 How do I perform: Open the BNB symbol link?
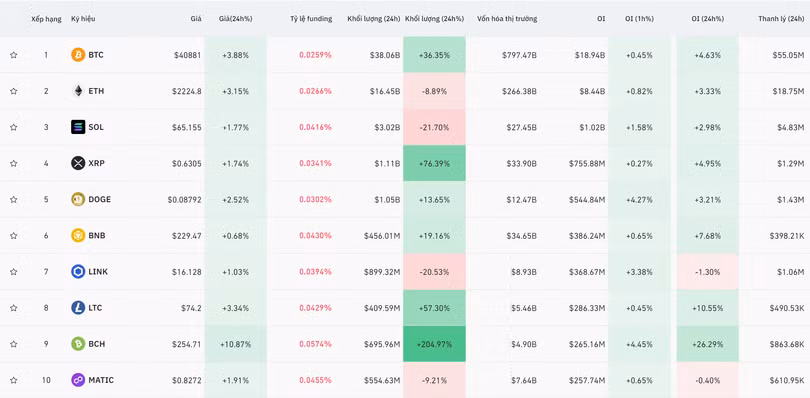(x=97, y=236)
